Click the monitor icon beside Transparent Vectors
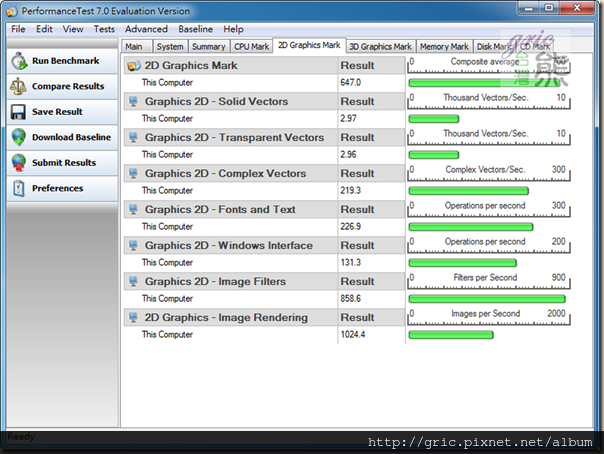 click(133, 137)
